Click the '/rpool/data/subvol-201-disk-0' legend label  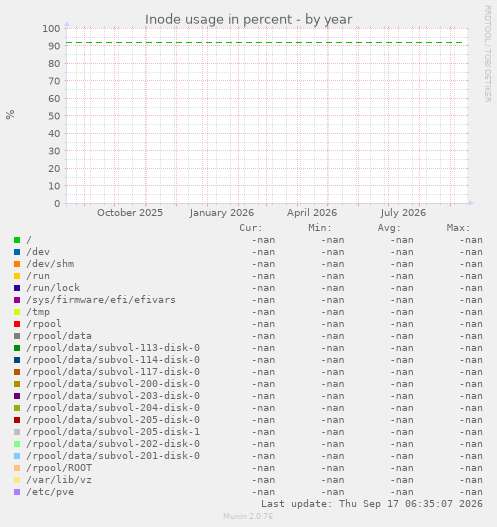point(113,456)
